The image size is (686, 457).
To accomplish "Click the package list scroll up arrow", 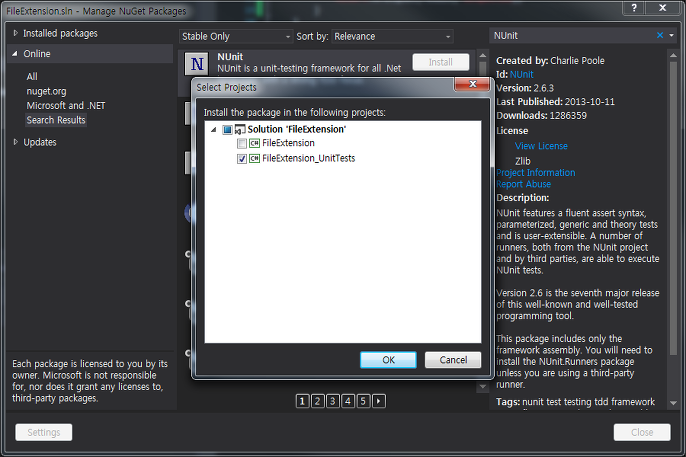I will (483, 56).
